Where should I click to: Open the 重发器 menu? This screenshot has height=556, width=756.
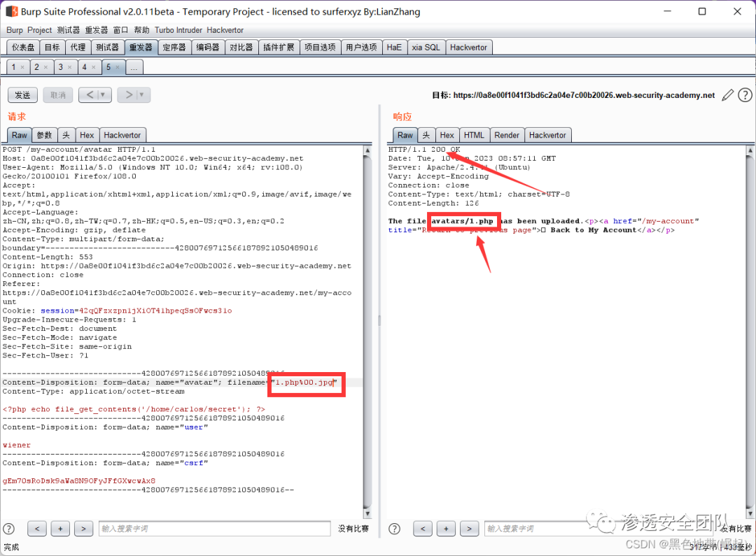click(x=97, y=30)
